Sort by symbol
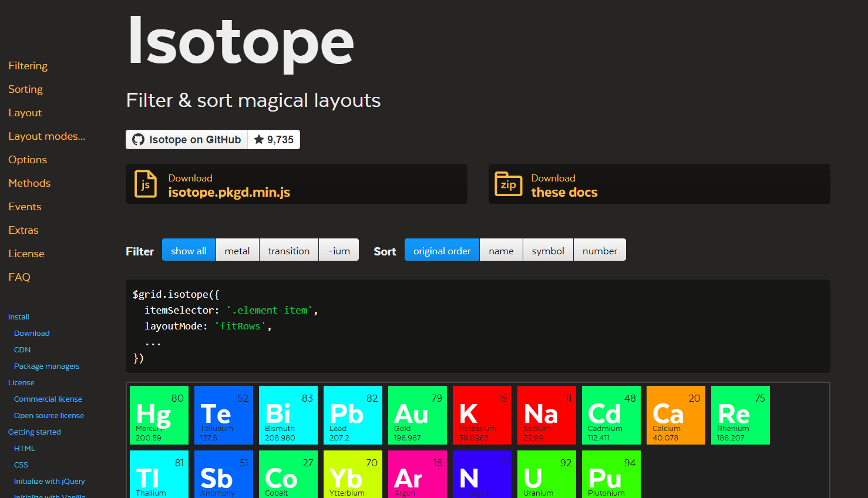868x498 pixels. click(x=548, y=250)
